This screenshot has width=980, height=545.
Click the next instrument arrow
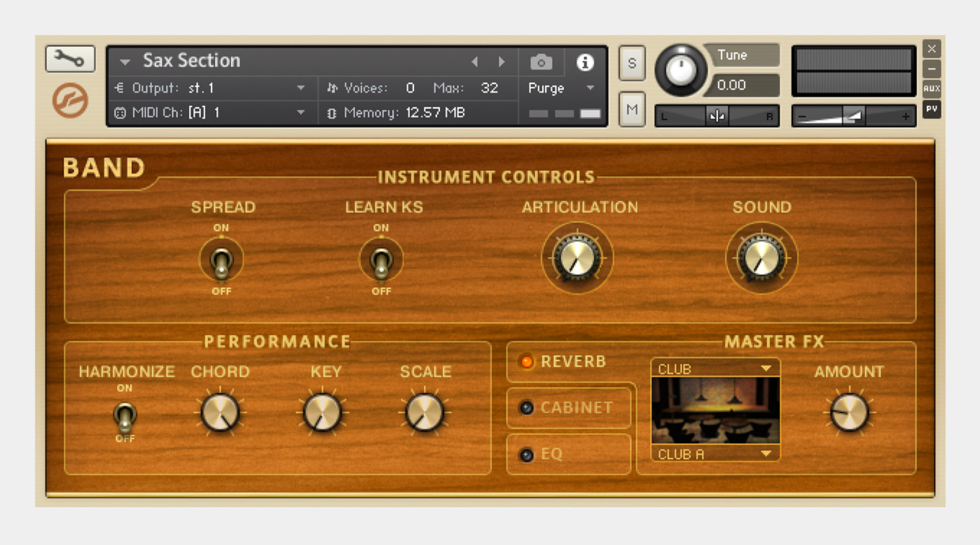tap(501, 61)
